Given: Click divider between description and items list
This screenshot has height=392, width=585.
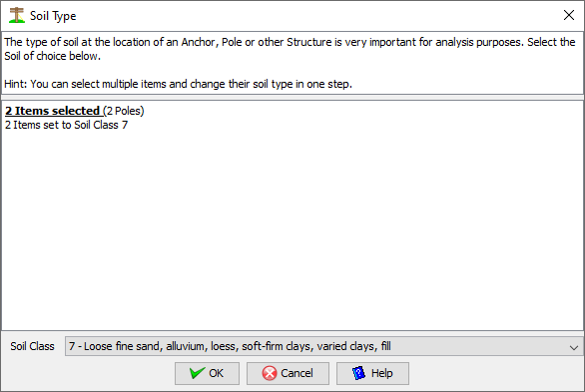Looking at the screenshot, I should click(x=292, y=98).
